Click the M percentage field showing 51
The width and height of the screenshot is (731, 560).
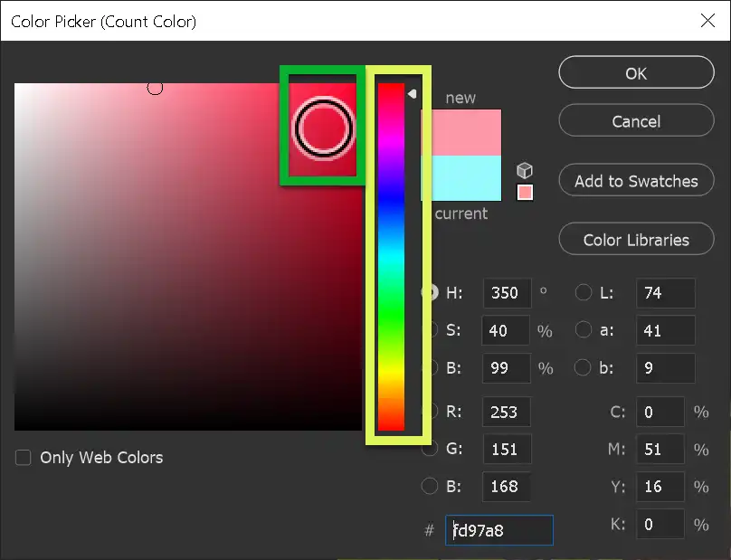point(660,449)
